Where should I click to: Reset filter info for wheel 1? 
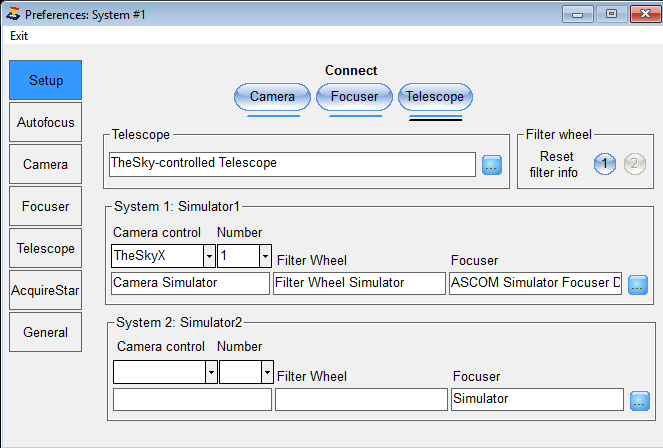pos(605,164)
